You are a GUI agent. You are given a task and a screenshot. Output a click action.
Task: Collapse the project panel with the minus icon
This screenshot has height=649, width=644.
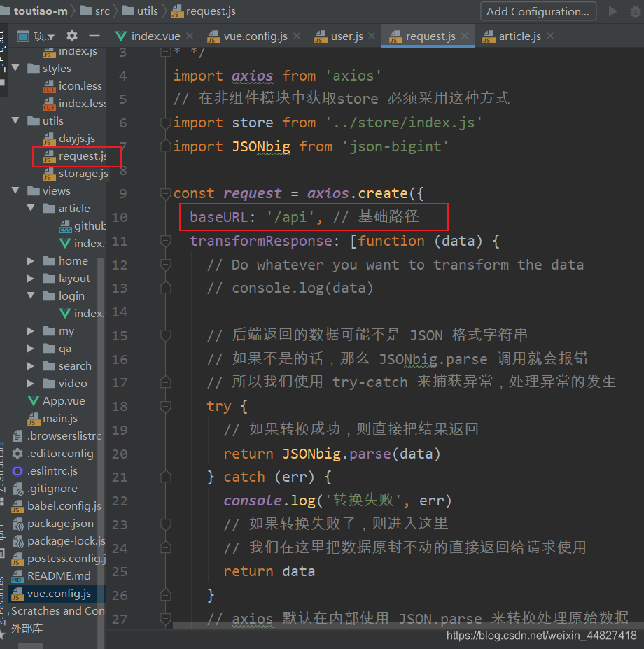pos(94,36)
